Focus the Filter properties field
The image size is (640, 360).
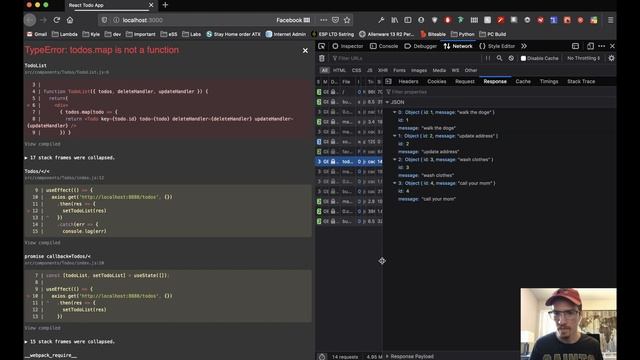tap(500, 92)
